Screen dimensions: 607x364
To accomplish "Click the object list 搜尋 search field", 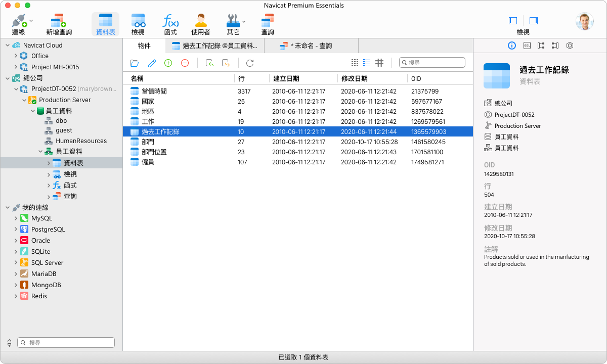I will (432, 63).
